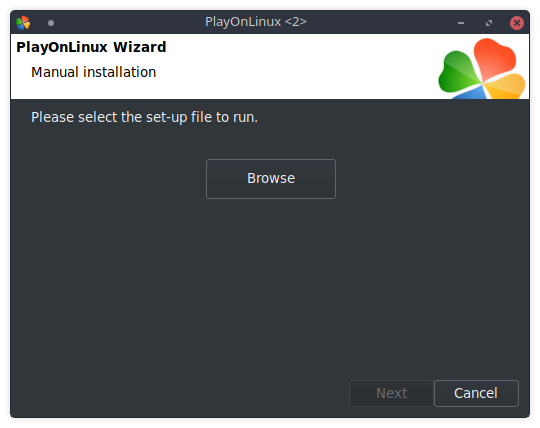Open window menu via PlayOnLinux titlebar icon
This screenshot has width=540, height=428.
coord(23,23)
